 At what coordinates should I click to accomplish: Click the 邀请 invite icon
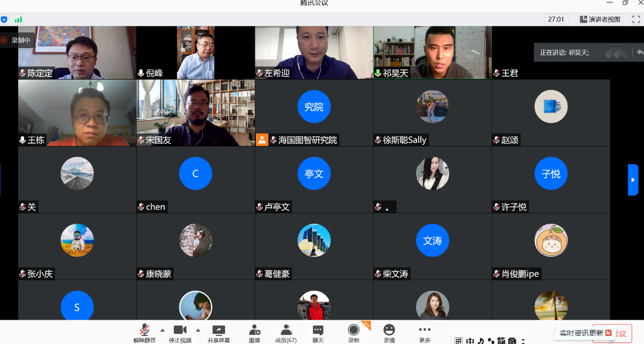254,332
